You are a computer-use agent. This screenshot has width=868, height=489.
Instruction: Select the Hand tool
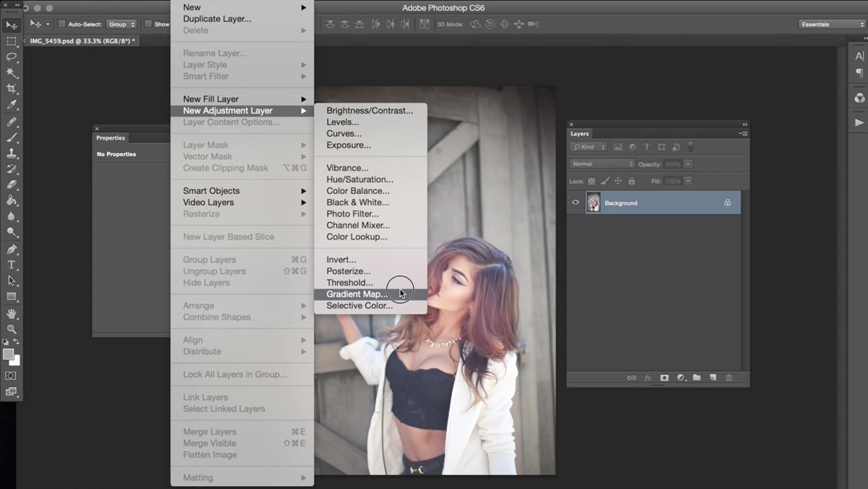click(x=11, y=314)
